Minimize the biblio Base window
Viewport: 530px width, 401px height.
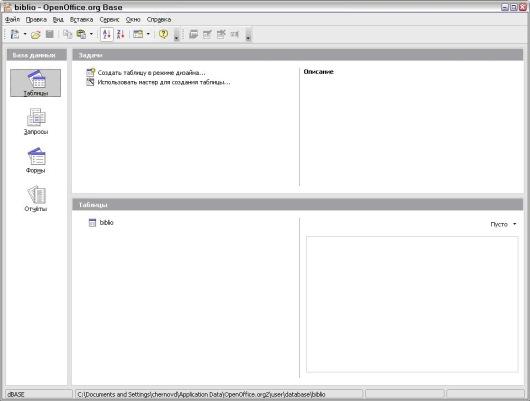coord(505,7)
